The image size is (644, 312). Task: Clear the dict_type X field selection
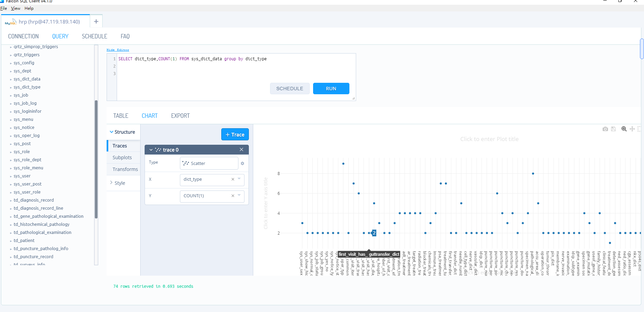click(233, 179)
